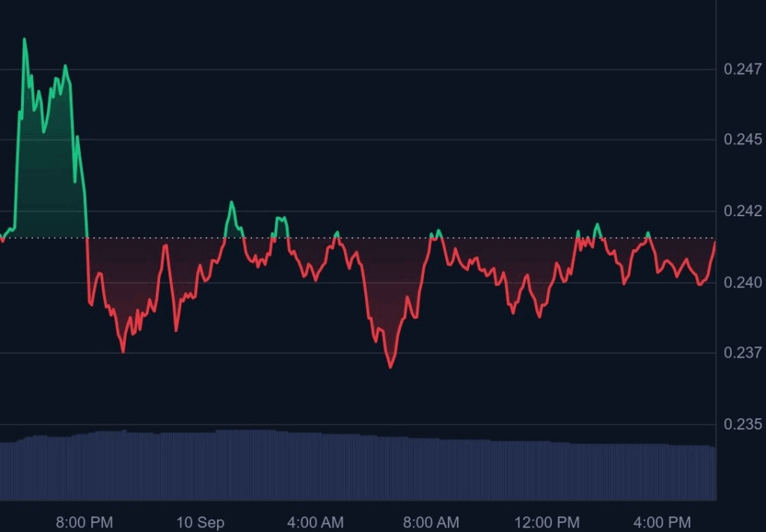Click the 0.242 price axis label

pos(743,211)
